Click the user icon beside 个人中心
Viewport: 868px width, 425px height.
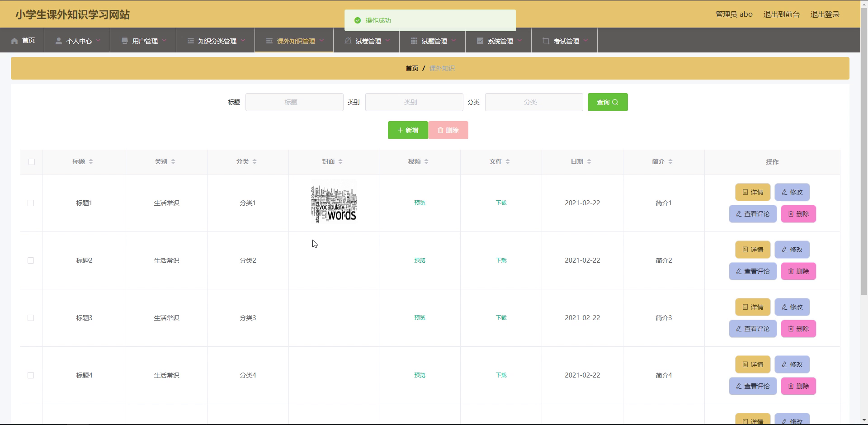click(x=59, y=41)
